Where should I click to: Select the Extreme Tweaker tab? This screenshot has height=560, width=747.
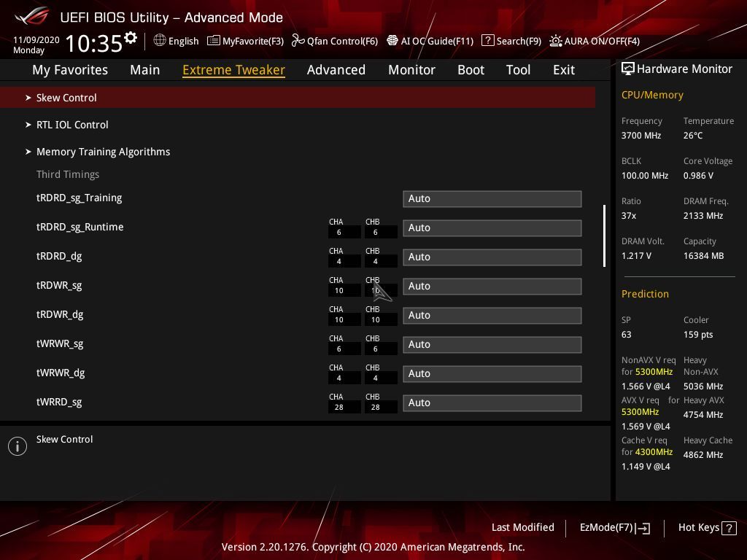pos(234,70)
